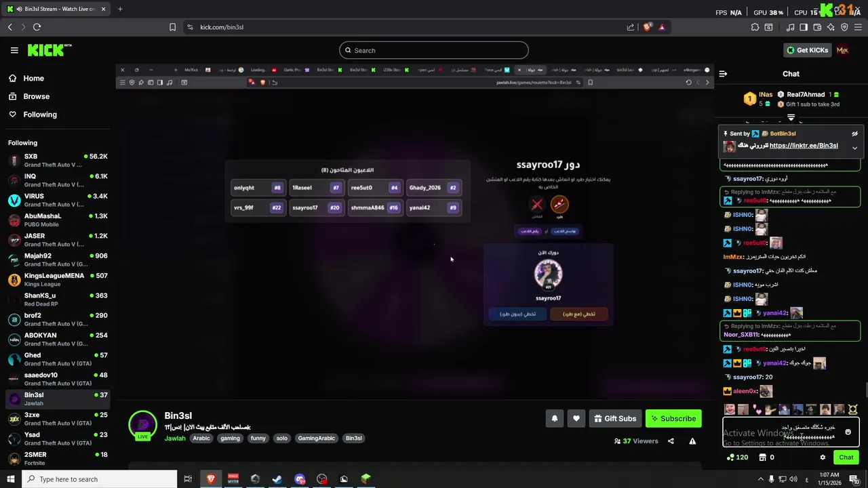Open the Brave VPN shield icon
The width and height of the screenshot is (868, 488).
point(844,27)
